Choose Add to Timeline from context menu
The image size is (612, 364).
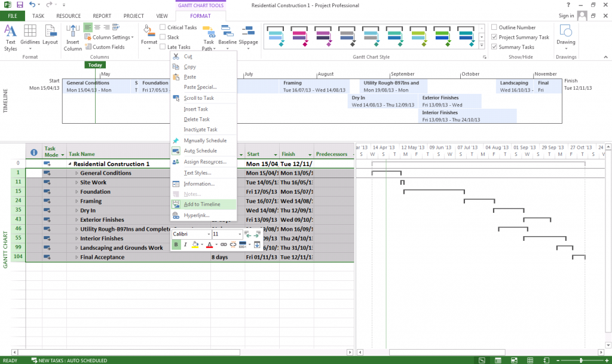tap(202, 204)
